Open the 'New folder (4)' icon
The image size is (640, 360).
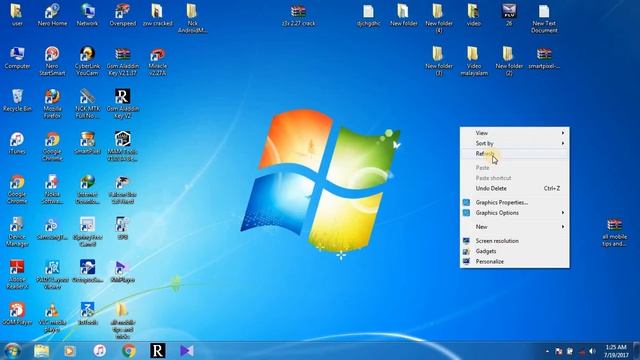tap(439, 18)
